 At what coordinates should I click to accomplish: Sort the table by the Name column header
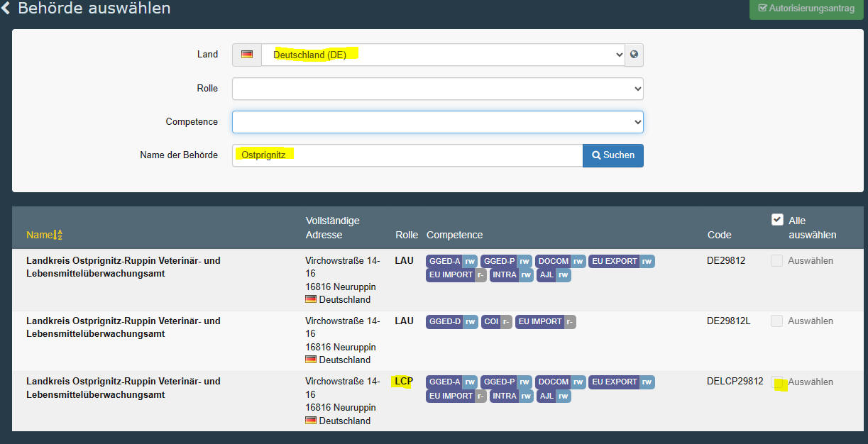click(44, 235)
